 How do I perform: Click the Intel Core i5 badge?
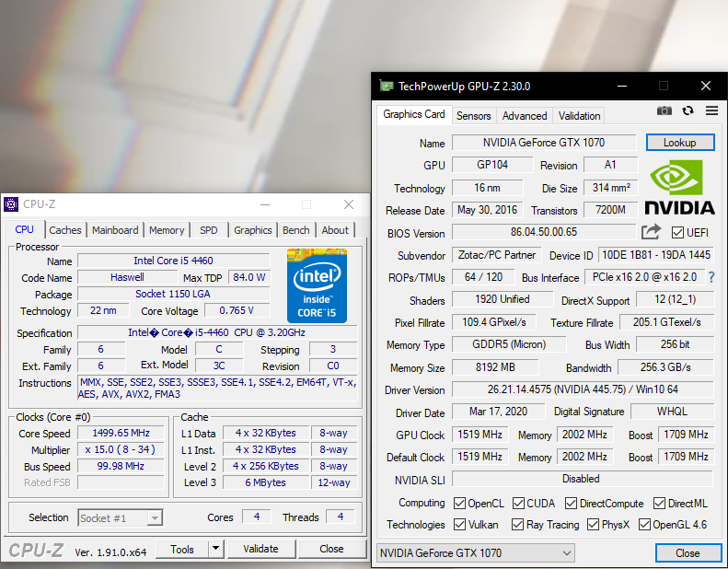317,285
